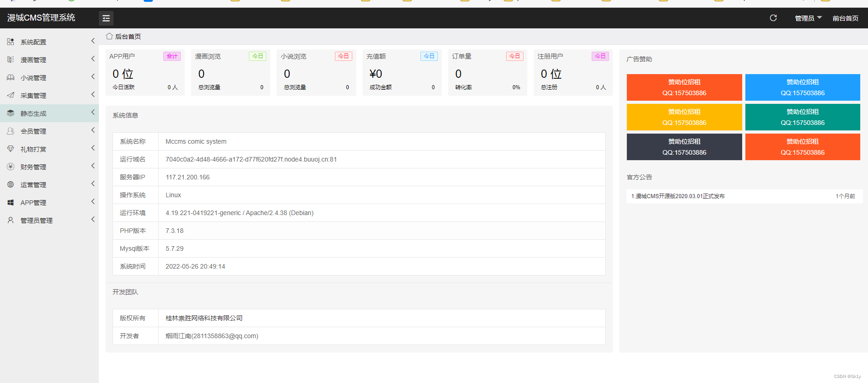Open the 管理员管理 menu item
868x383 pixels.
click(49, 220)
